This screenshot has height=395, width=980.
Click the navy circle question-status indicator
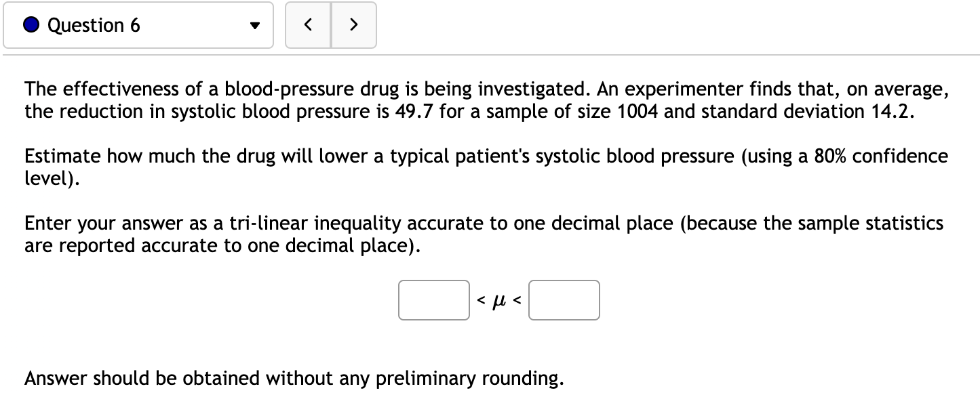pyautogui.click(x=30, y=25)
